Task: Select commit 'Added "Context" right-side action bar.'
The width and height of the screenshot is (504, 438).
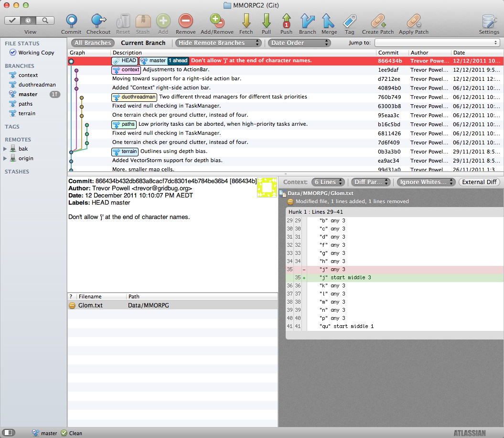Action: click(285, 88)
